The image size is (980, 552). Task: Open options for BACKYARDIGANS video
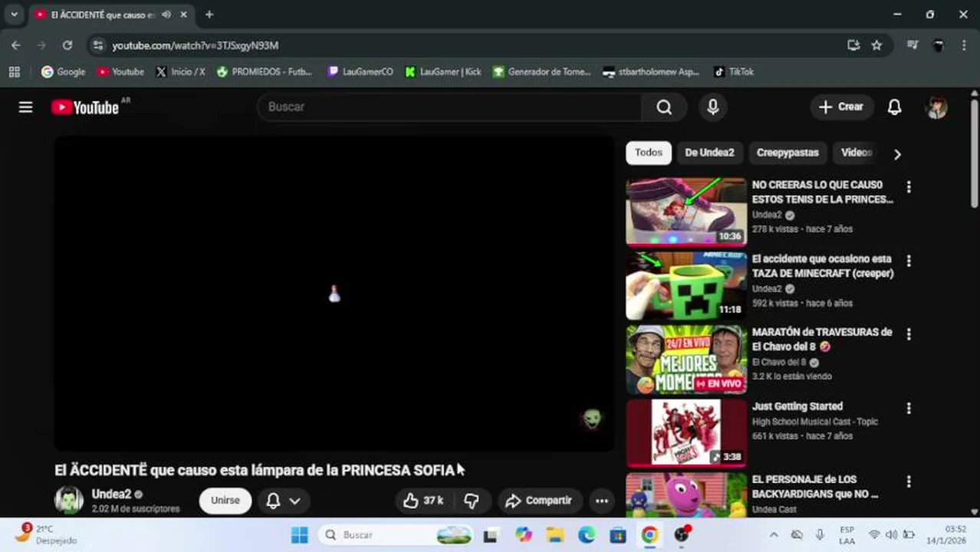(909, 482)
